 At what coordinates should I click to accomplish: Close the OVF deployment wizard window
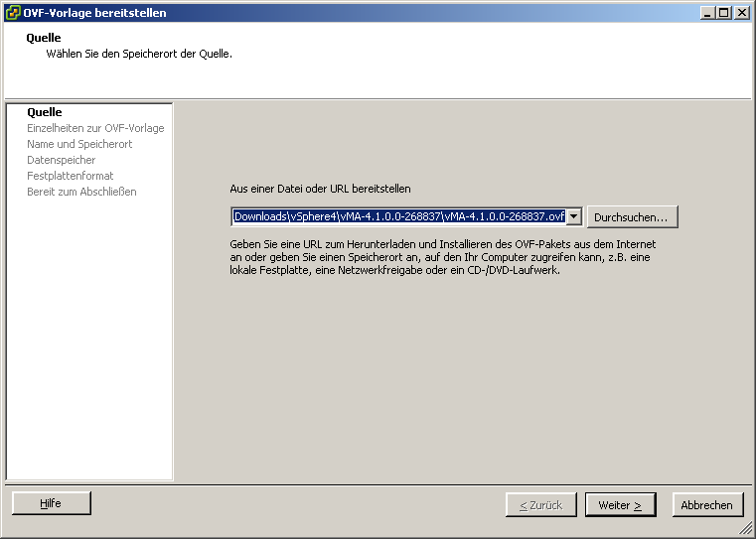click(742, 13)
